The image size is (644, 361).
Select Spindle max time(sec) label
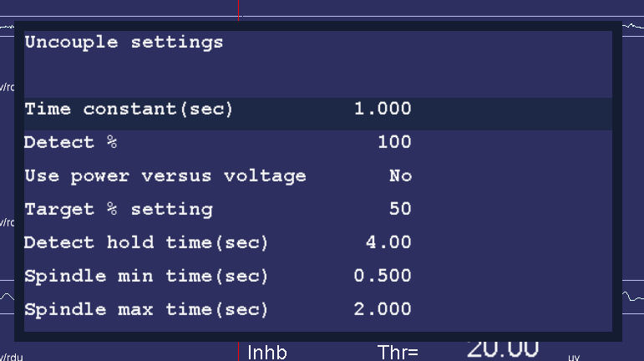[x=146, y=310]
